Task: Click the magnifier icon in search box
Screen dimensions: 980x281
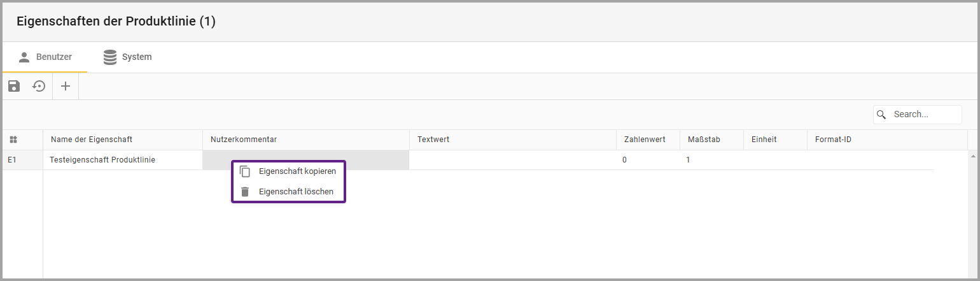Action: click(x=881, y=115)
